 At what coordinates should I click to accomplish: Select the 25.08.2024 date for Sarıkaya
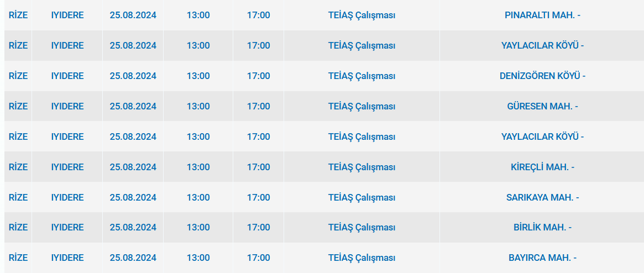tap(133, 197)
